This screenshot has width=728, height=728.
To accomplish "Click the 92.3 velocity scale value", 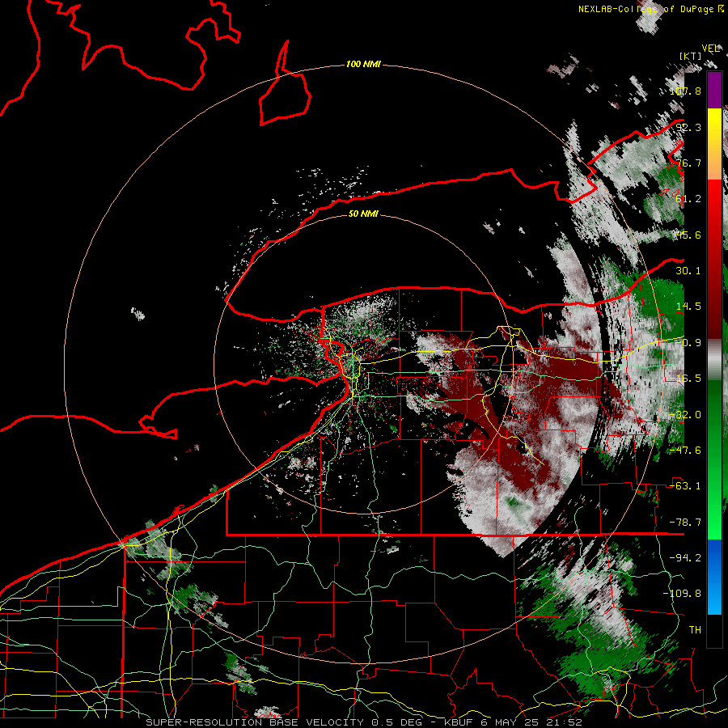I will coord(688,127).
